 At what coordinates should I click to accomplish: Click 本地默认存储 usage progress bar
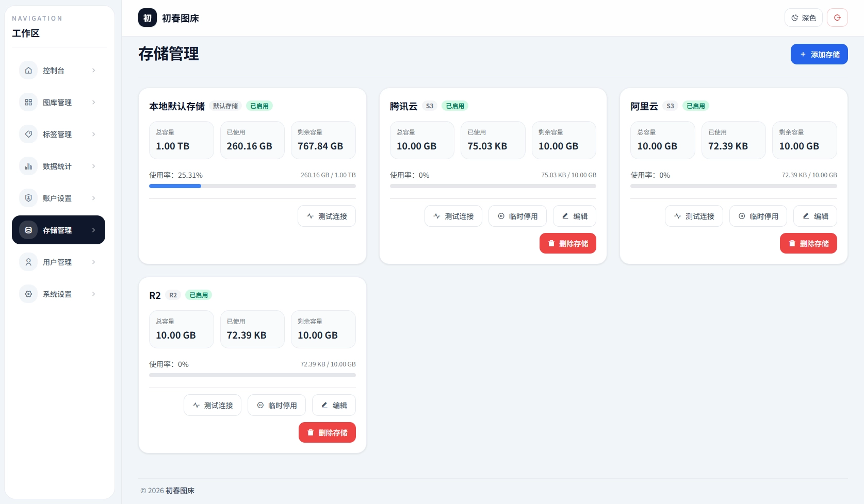click(x=252, y=186)
